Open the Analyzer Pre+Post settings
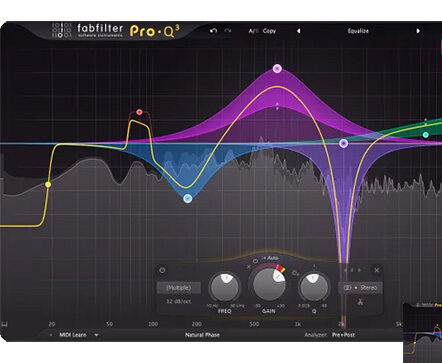The image size is (442, 363). [343, 335]
